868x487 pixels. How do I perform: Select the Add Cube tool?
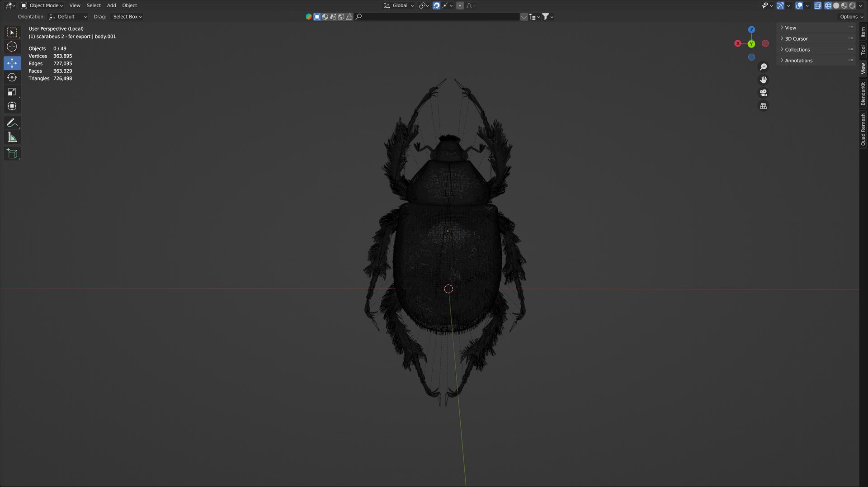[12, 154]
